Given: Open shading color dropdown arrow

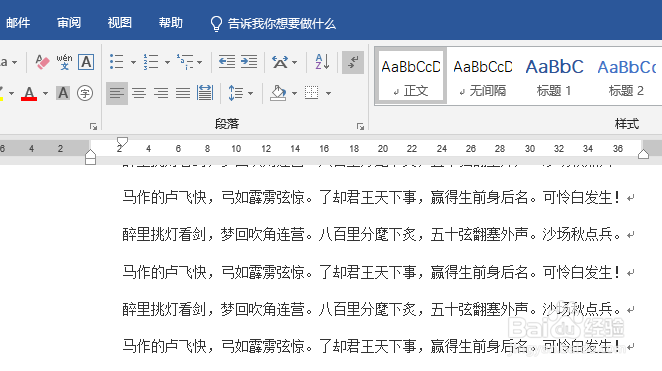Looking at the screenshot, I should (294, 93).
